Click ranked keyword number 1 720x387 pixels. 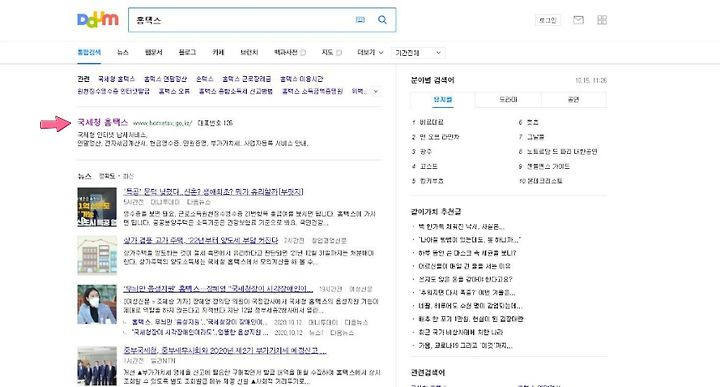(432, 123)
